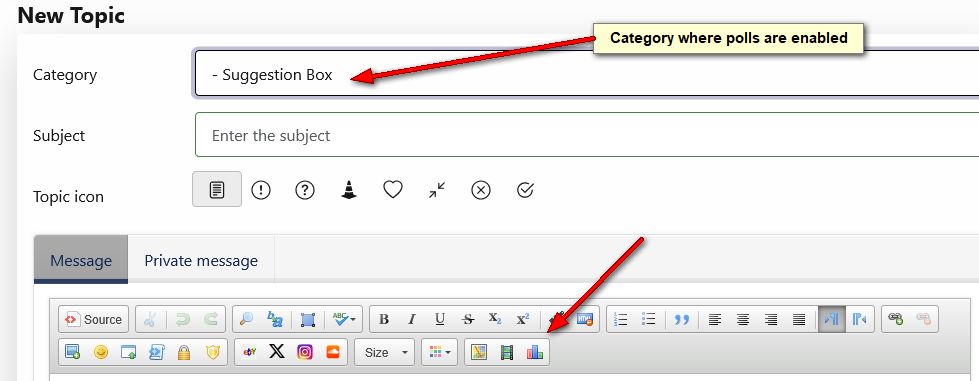Toggle bold formatting
979x381 pixels.
point(384,319)
